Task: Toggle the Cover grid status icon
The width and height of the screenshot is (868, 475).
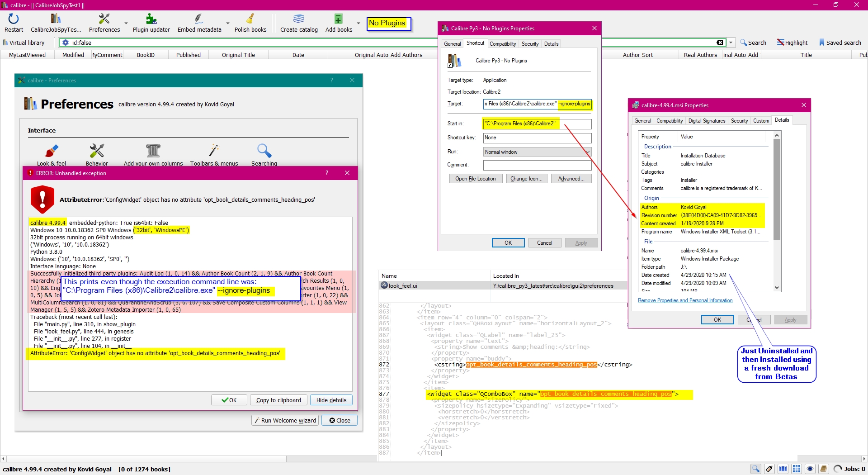Action: pos(797,469)
